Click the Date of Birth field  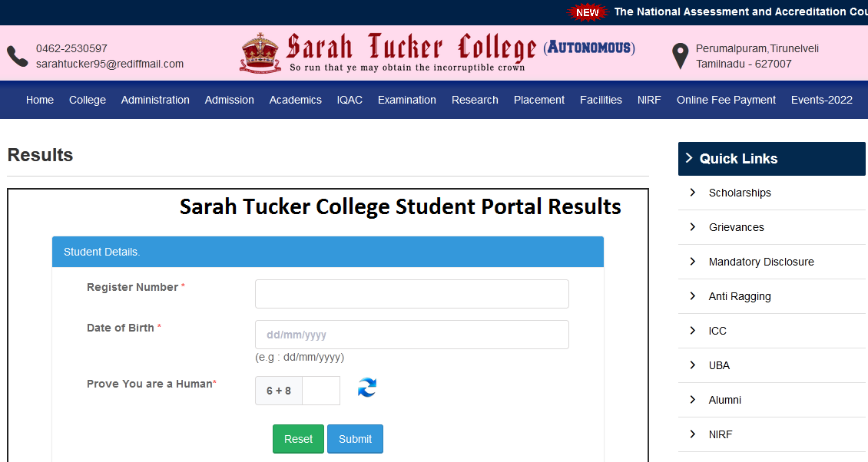[x=412, y=335]
